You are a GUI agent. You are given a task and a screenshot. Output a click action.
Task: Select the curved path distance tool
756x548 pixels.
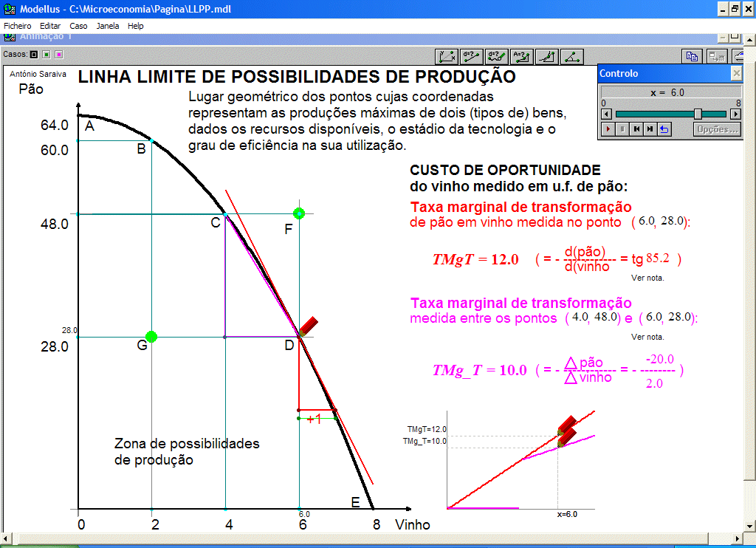497,55
